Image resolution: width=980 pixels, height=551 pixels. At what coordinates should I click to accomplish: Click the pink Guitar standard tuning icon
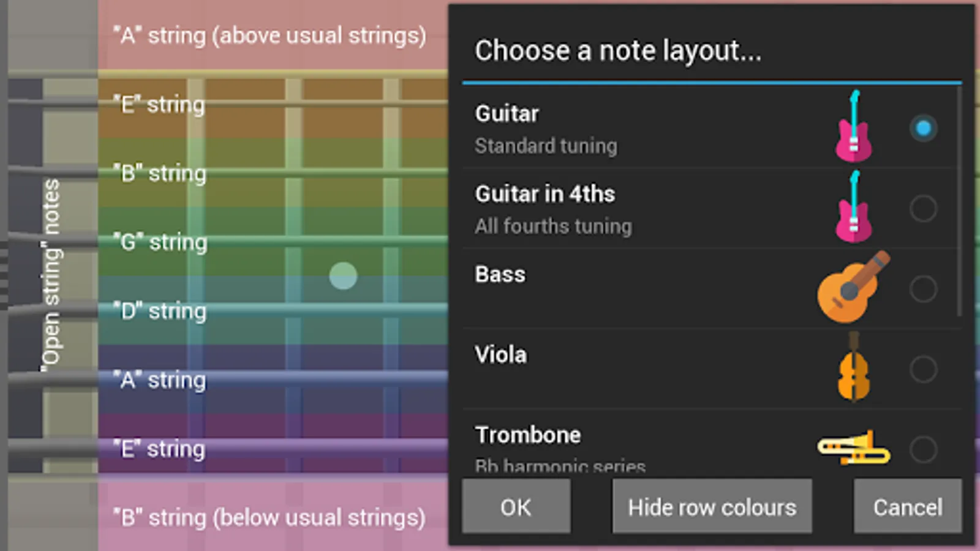[x=854, y=127]
